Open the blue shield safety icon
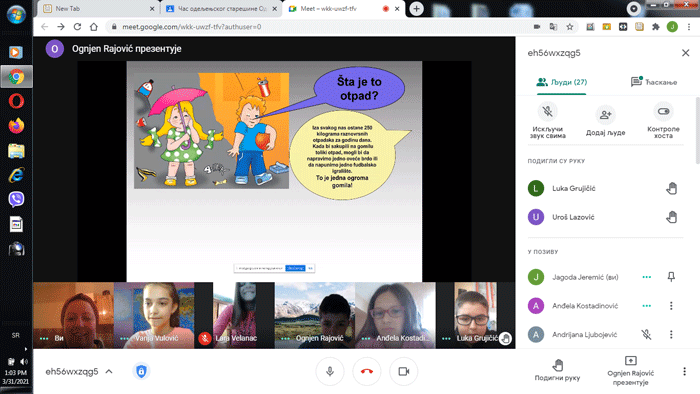700x394 pixels. tap(141, 371)
